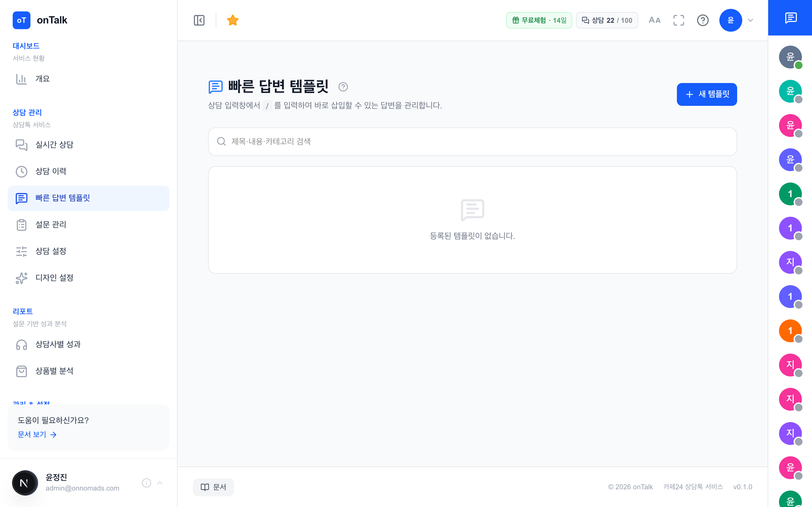Open 실시간 상담 menu item
Image resolution: width=812 pixels, height=507 pixels.
click(x=88, y=145)
